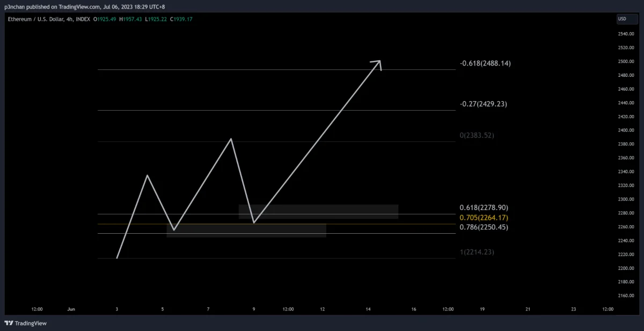Click the 0.618(2278.90) retracement label
The image size is (644, 331).
click(x=484, y=207)
